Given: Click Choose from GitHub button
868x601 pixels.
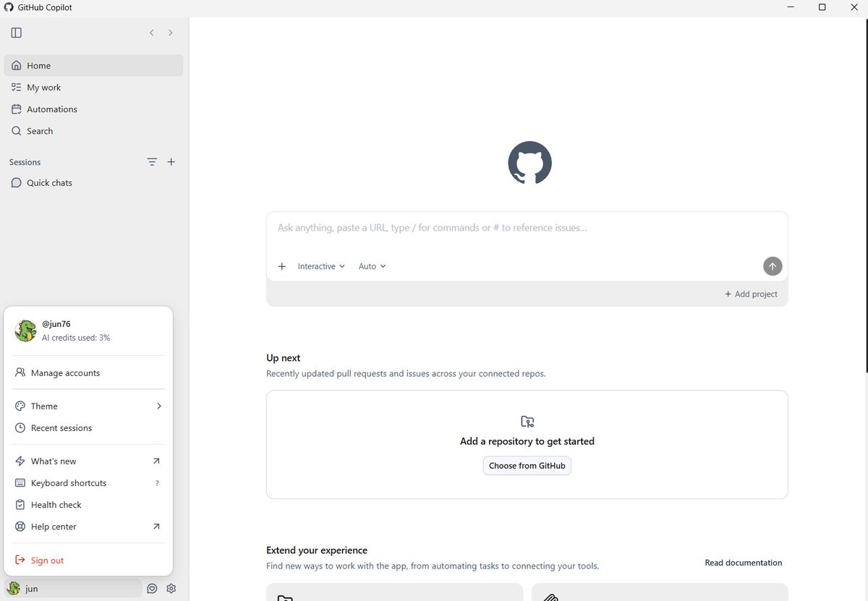Looking at the screenshot, I should (x=527, y=466).
